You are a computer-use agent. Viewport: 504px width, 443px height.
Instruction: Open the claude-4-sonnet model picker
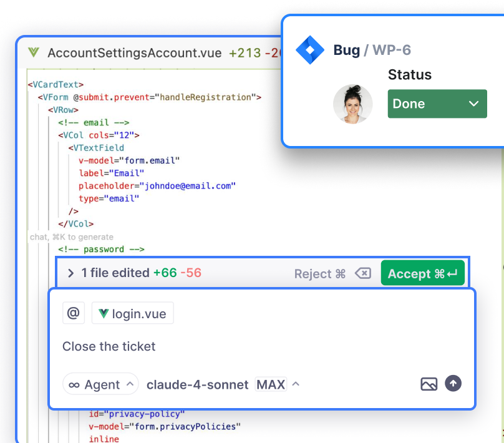197,384
